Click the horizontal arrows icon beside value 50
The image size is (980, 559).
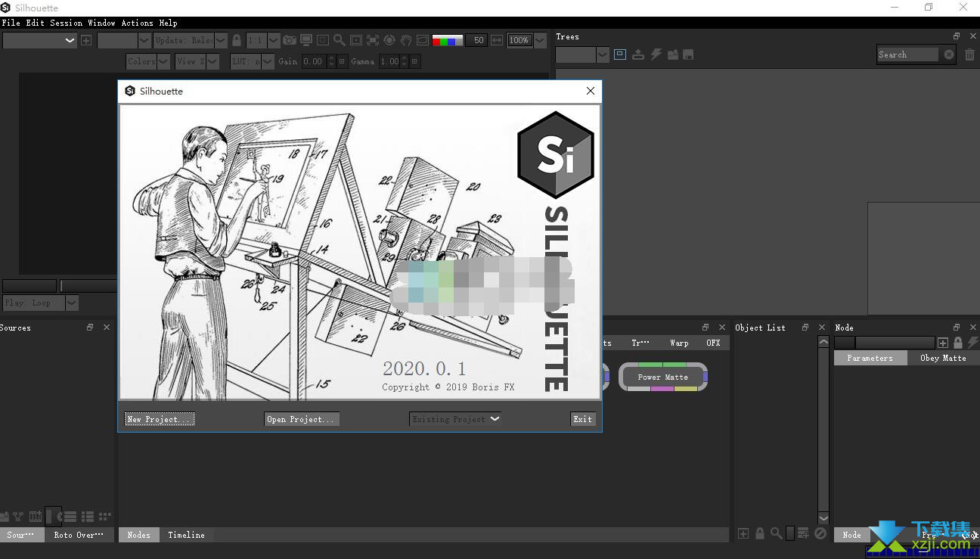(497, 40)
